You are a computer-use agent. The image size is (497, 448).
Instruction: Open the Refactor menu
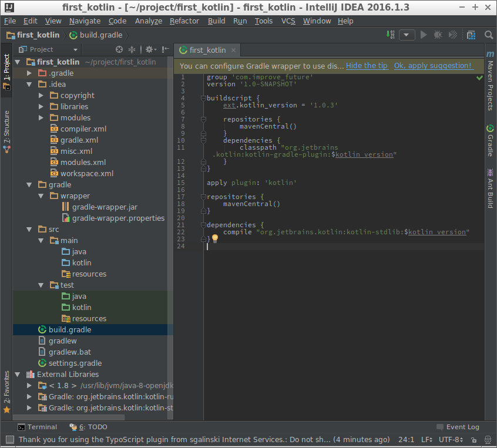click(x=184, y=21)
